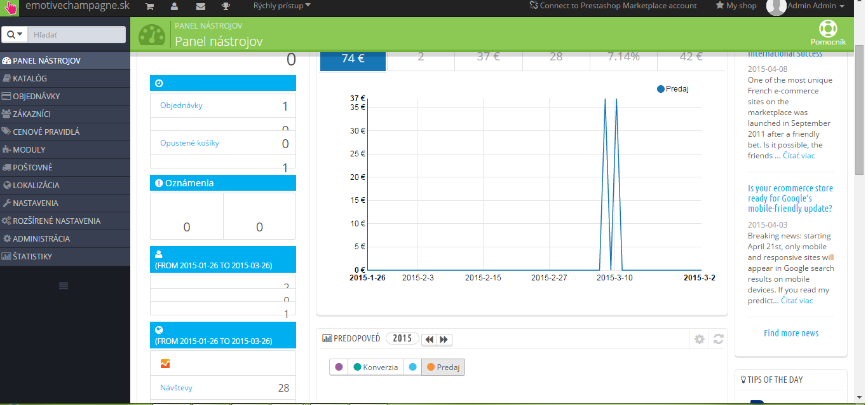Viewport: 868px width, 405px height.
Task: Collapse the sidebar menu hamburger icon
Action: [x=64, y=285]
